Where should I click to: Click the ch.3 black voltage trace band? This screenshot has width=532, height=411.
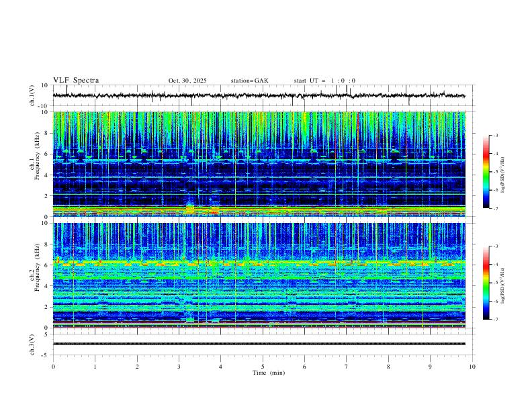point(259,344)
